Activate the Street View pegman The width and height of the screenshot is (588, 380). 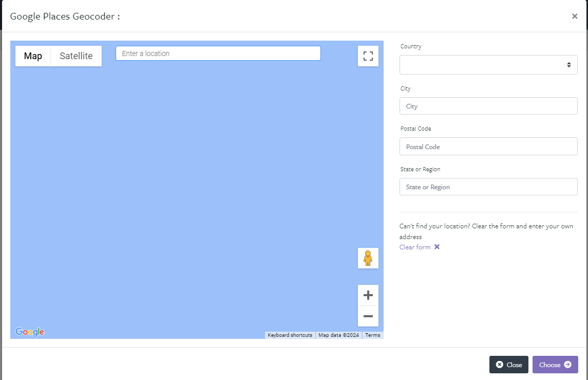coord(368,258)
